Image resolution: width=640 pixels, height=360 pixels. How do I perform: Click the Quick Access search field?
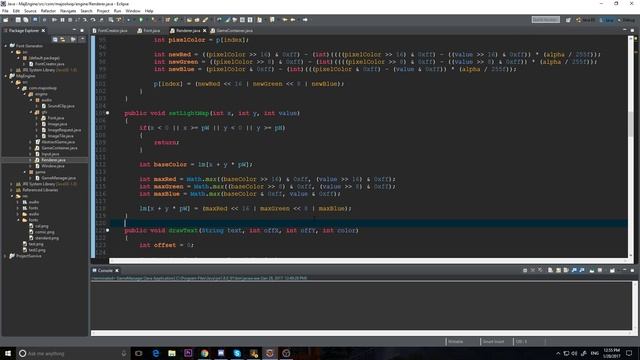point(546,20)
